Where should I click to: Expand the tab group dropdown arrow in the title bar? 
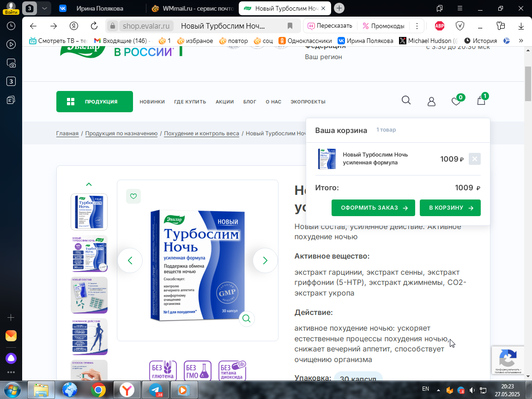tap(44, 8)
